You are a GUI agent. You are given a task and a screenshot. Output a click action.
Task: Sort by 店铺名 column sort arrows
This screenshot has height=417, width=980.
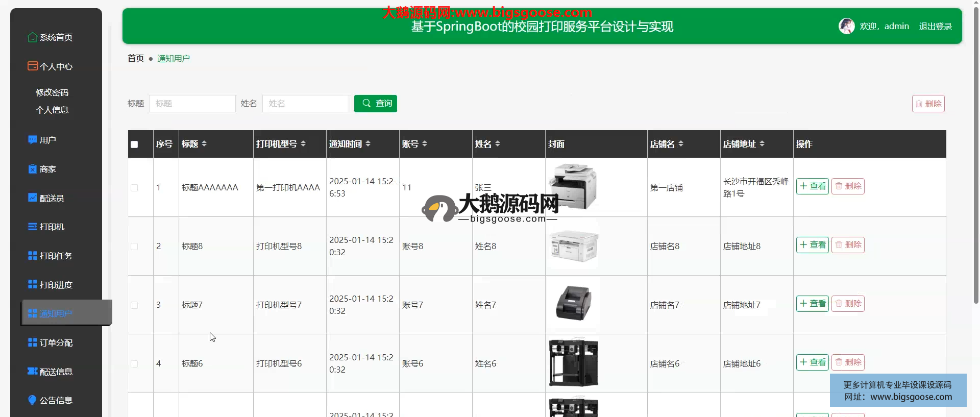click(681, 144)
